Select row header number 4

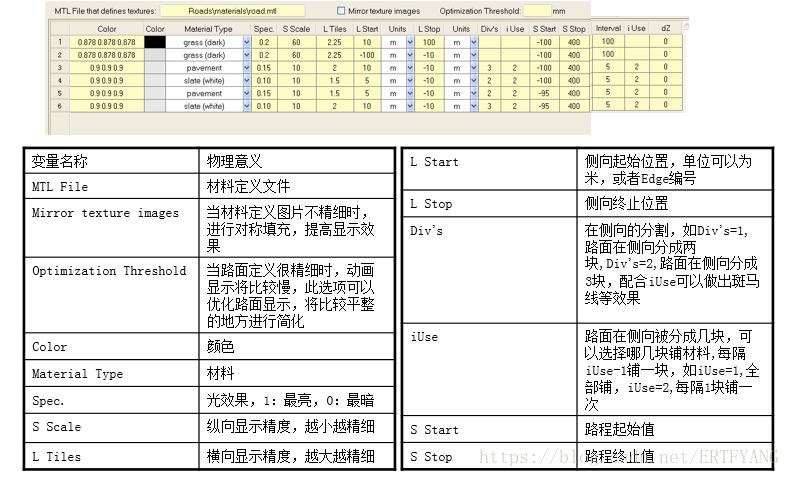(60, 80)
